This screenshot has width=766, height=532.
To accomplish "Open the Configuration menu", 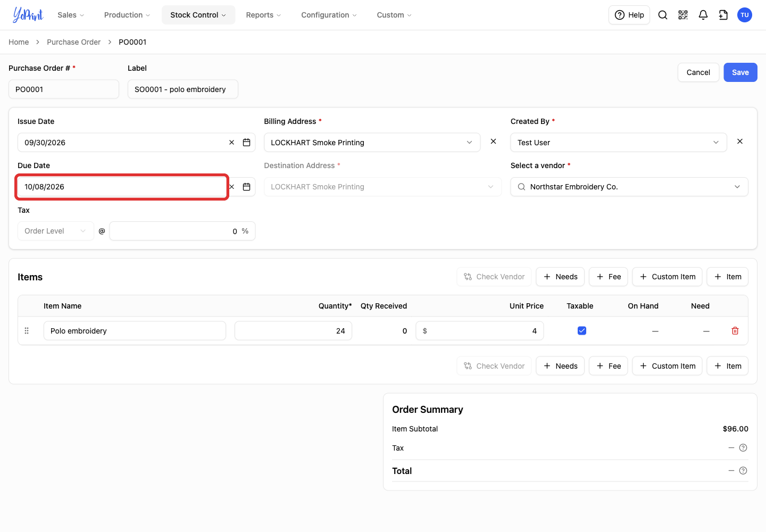I will tap(329, 15).
